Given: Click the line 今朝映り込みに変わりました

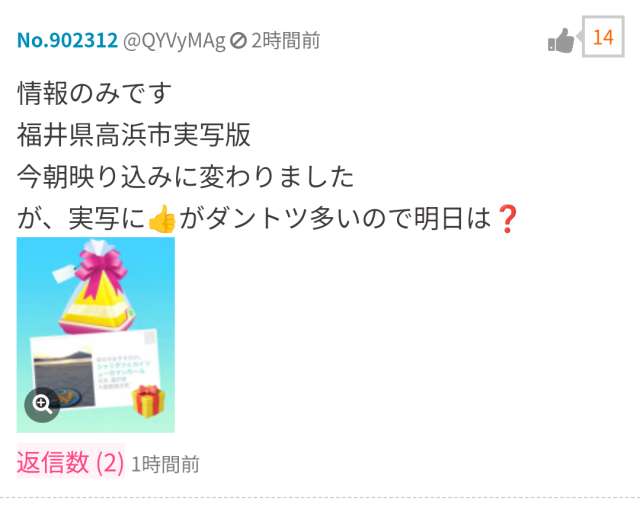Looking at the screenshot, I should pyautogui.click(x=185, y=177).
